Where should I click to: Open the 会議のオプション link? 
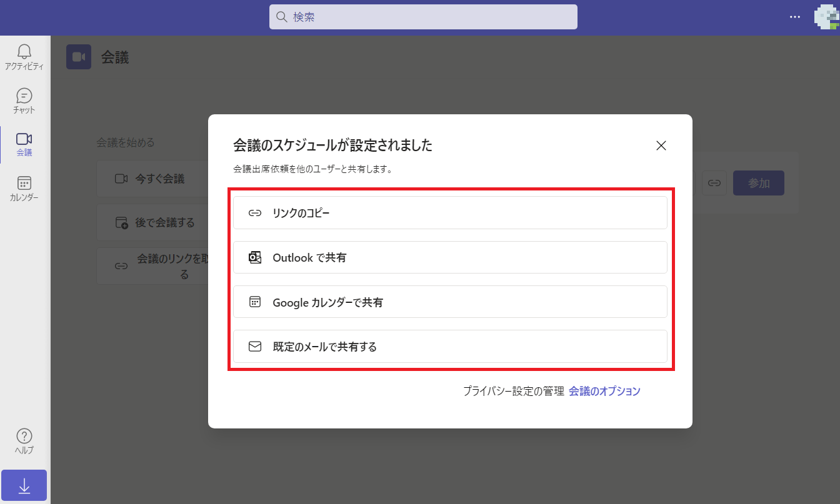click(x=604, y=392)
